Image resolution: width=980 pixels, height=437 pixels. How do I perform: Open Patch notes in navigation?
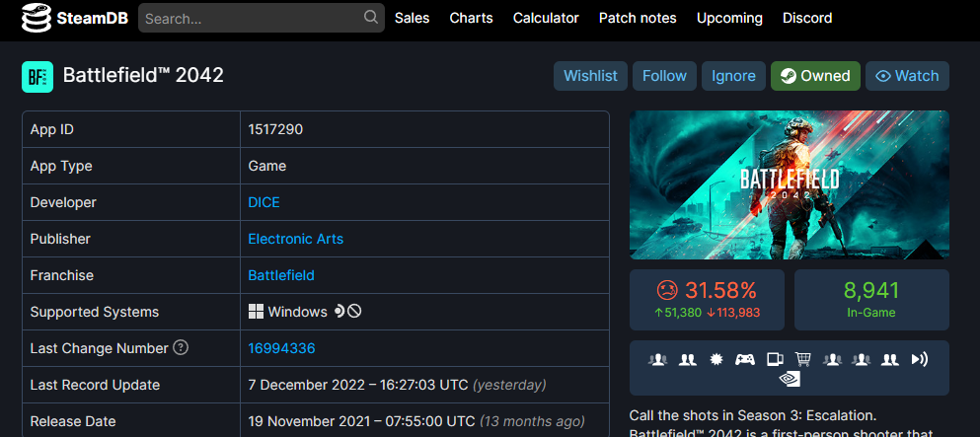(638, 18)
